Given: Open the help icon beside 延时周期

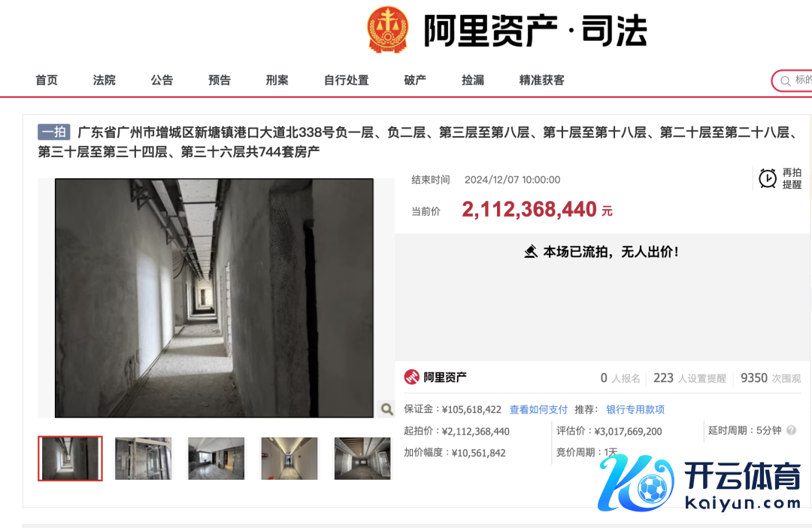Looking at the screenshot, I should point(791,430).
